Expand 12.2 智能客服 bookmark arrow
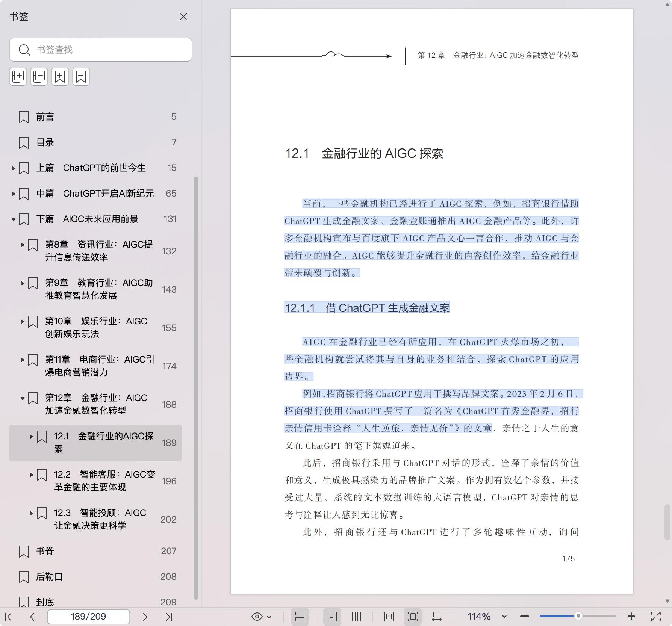 coord(32,475)
